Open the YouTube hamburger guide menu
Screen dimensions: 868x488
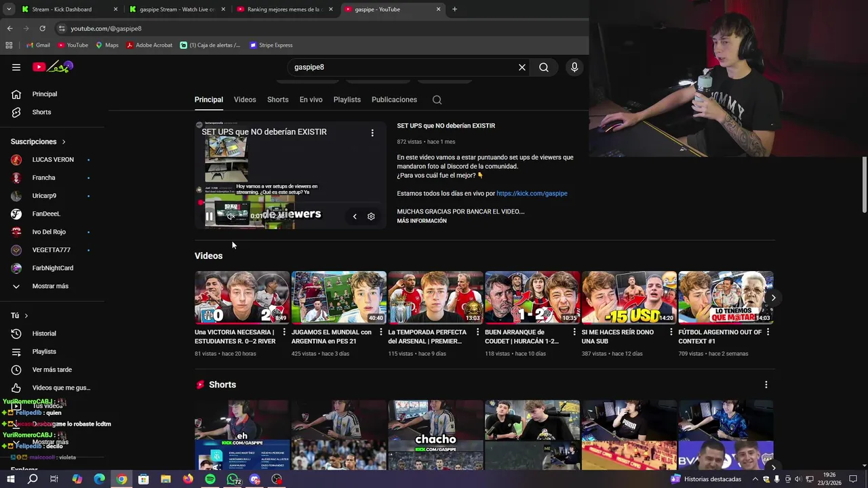pyautogui.click(x=16, y=67)
